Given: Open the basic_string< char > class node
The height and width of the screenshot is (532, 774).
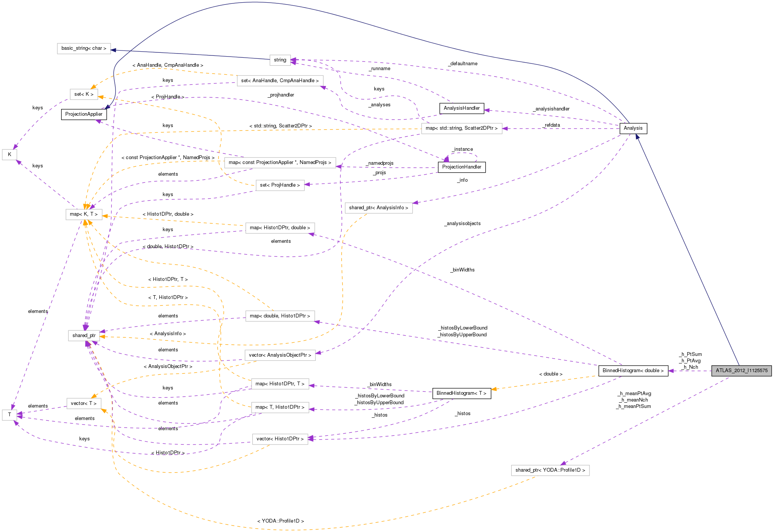Looking at the screenshot, I should click(84, 48).
